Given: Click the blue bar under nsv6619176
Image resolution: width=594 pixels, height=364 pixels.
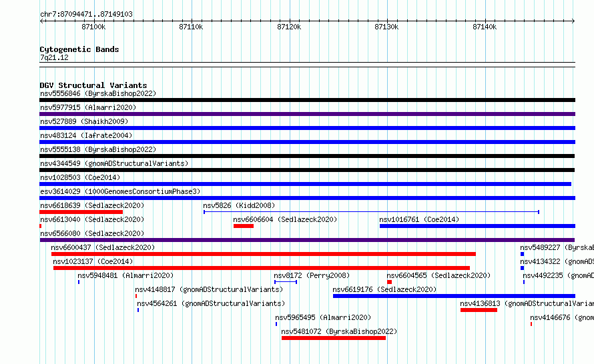Looking at the screenshot, I should (454, 296).
